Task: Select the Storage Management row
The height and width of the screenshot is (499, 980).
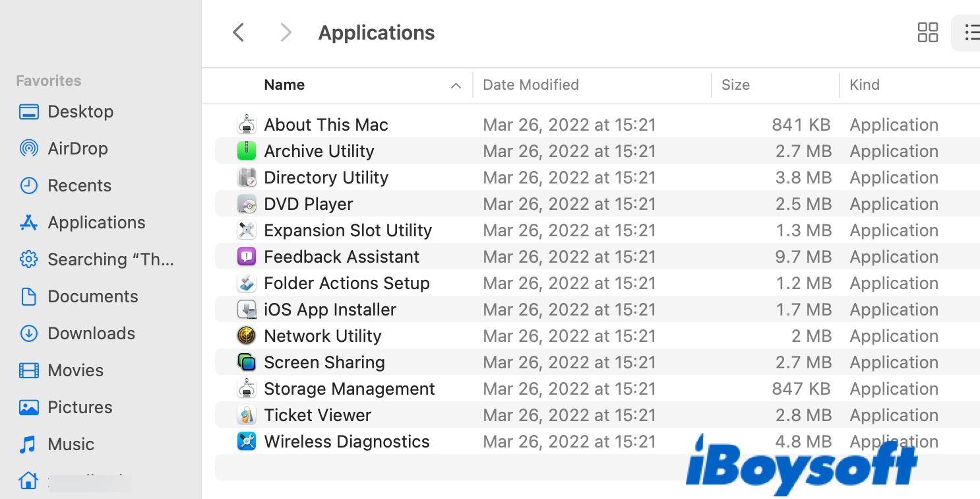Action: (349, 389)
